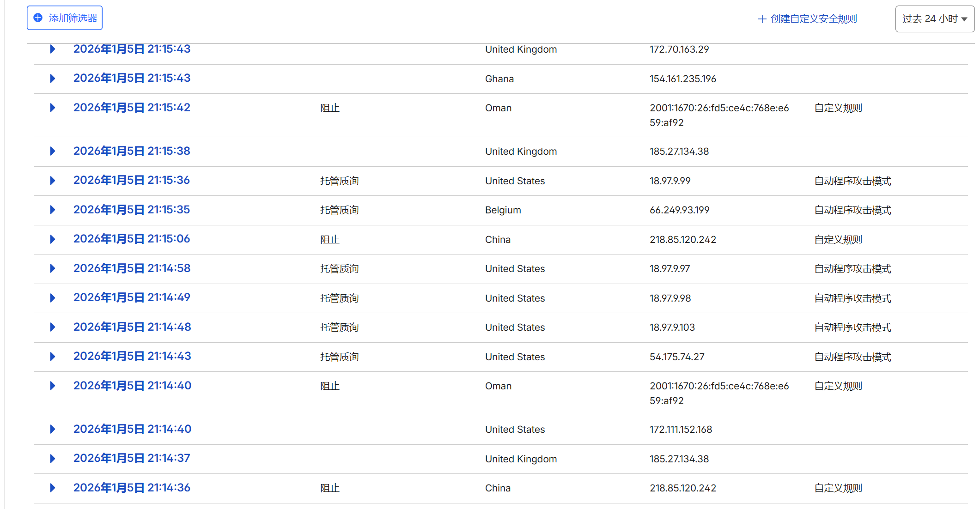Click the 添加筛选器 button

coord(65,18)
